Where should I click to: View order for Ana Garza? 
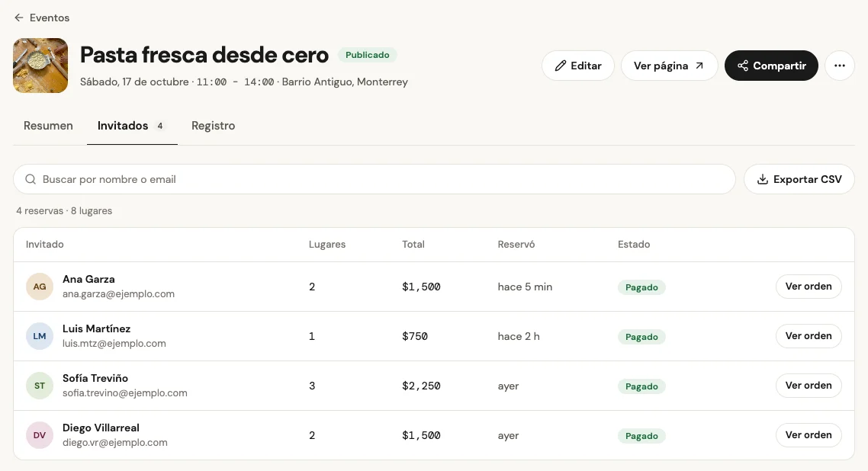809,287
